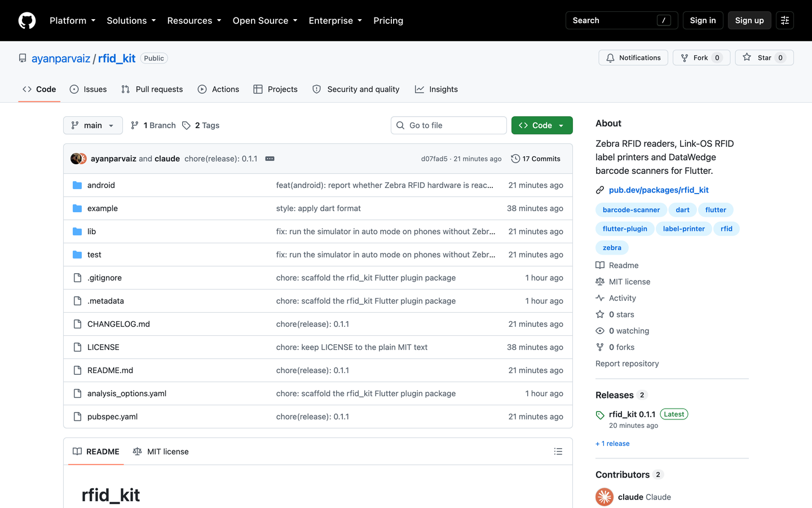This screenshot has height=508, width=812.
Task: Open the Enterprise dropdown
Action: click(x=335, y=20)
